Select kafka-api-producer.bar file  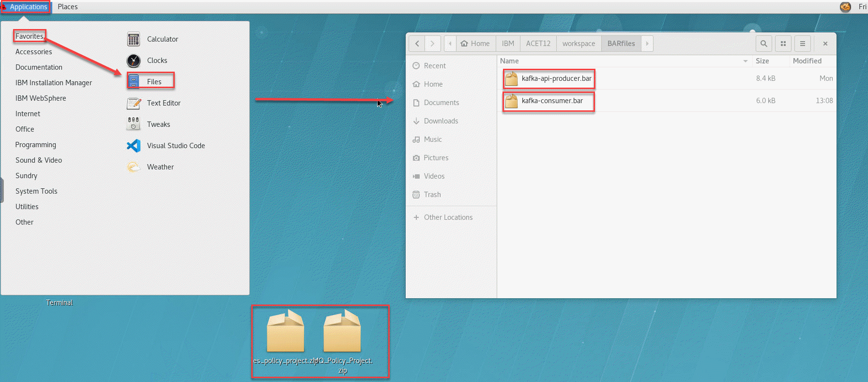point(556,78)
